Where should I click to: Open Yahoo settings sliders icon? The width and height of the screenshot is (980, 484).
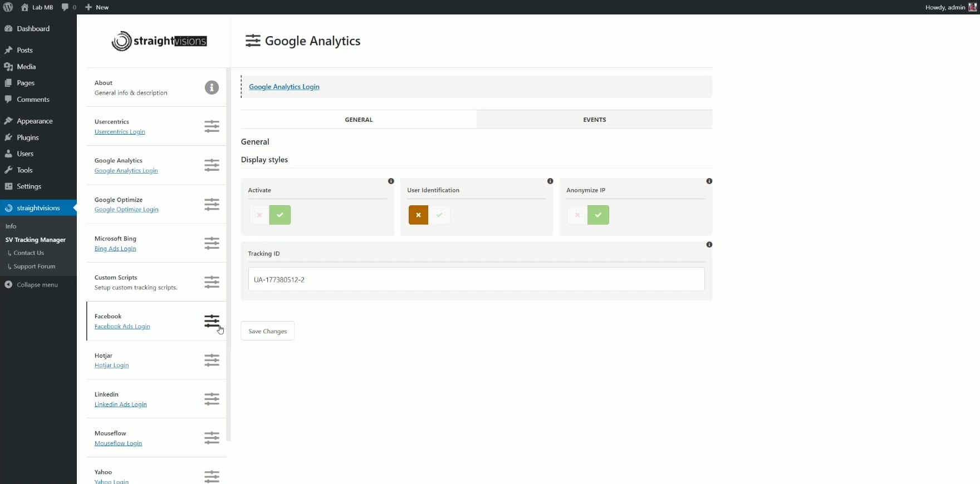pyautogui.click(x=212, y=477)
